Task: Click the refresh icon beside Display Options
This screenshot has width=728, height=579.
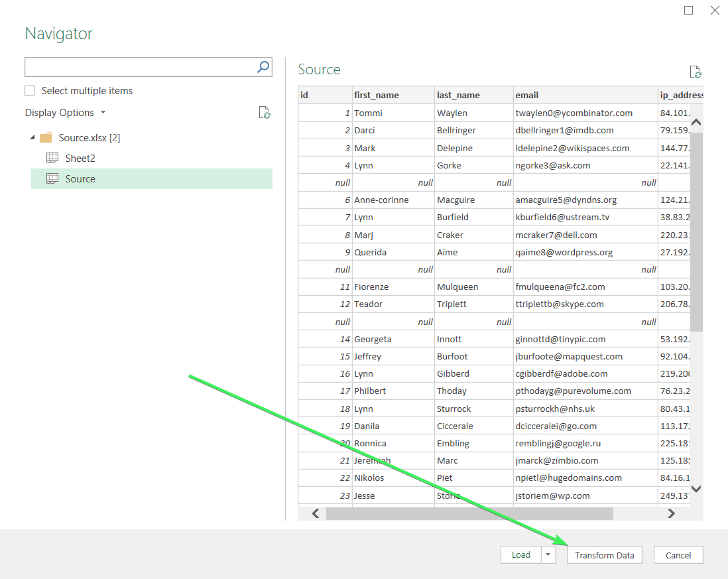Action: (265, 113)
